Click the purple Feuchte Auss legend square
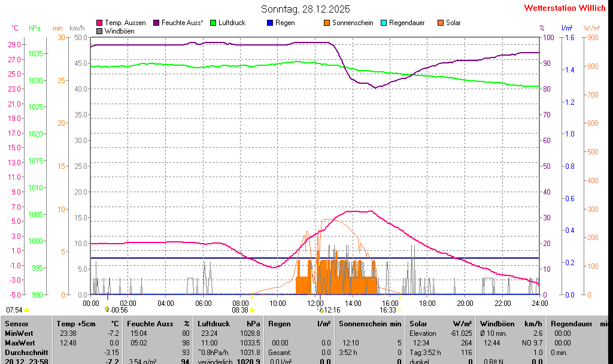Image resolution: width=613 pixels, height=364 pixels. tap(157, 23)
